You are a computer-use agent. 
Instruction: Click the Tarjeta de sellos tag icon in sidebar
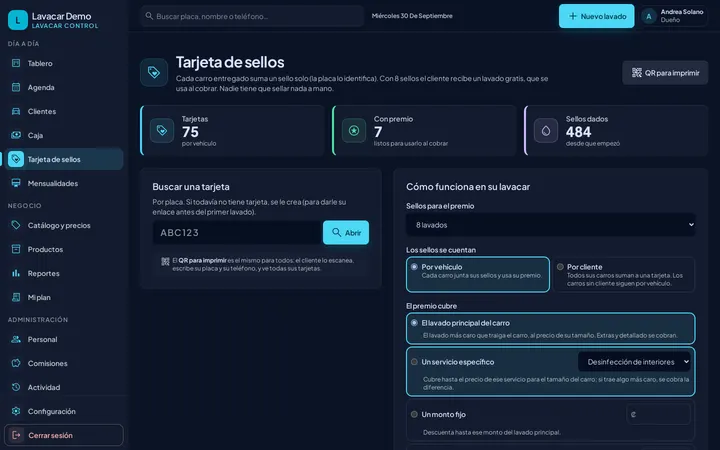point(16,159)
